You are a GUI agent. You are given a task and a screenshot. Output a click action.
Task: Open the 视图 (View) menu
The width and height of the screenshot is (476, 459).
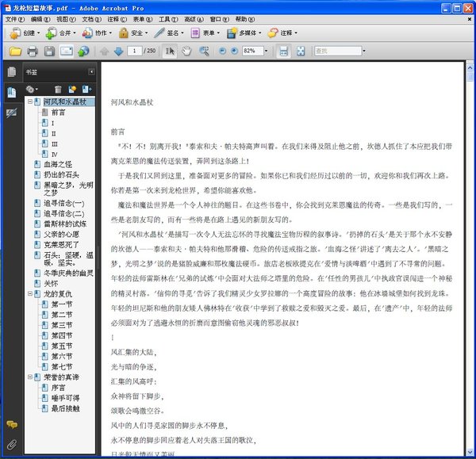66,19
